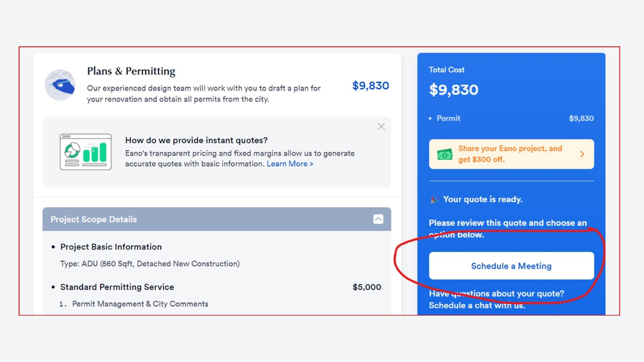
Task: Click the Total Cost $9,830 amount
Action: (453, 90)
